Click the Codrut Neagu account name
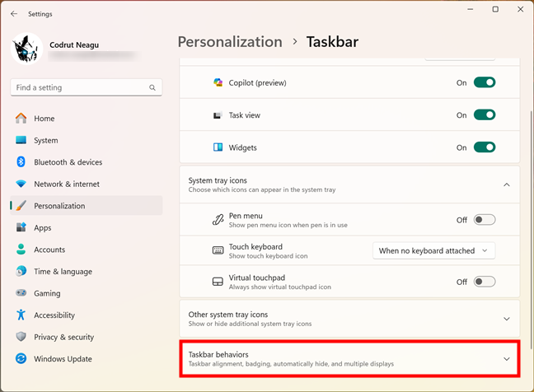 pyautogui.click(x=74, y=45)
